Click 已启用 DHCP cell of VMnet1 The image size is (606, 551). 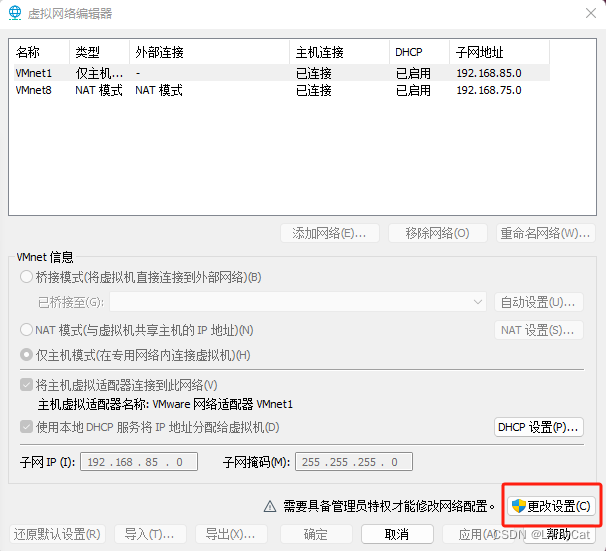(413, 73)
